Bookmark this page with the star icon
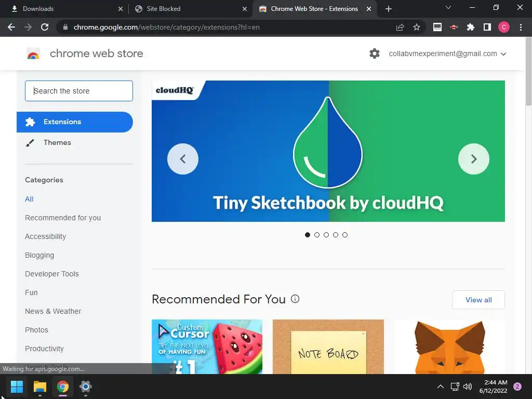 point(417,27)
